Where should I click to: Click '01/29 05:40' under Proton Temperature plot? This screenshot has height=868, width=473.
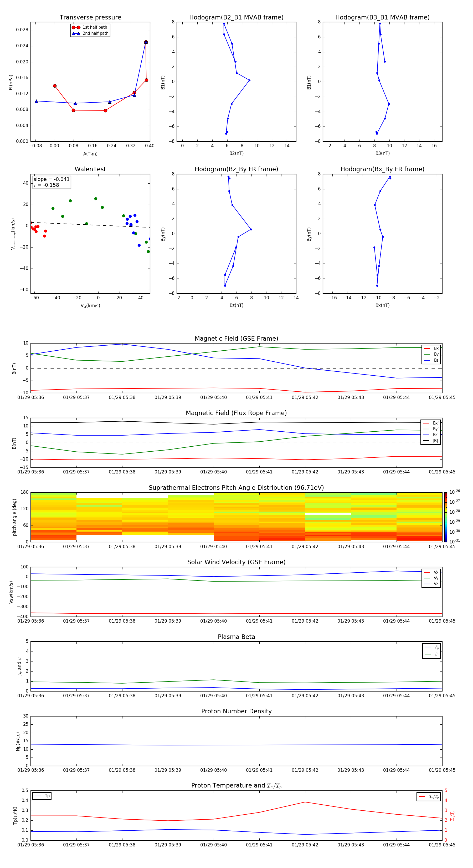[x=213, y=845]
